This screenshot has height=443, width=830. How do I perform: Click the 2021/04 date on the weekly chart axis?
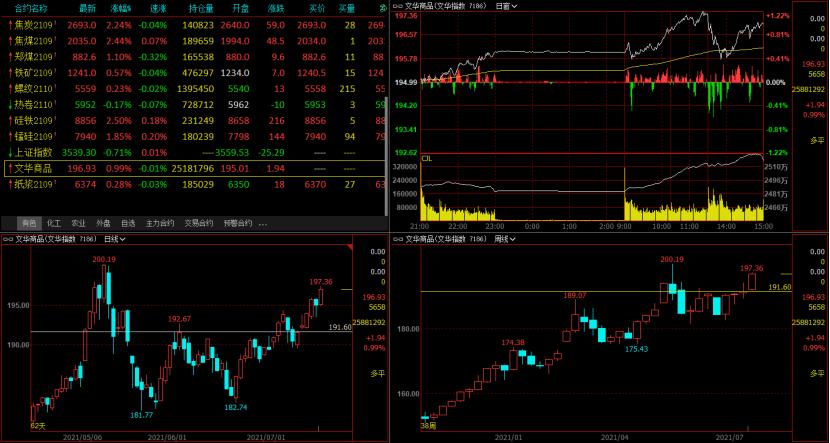(617, 438)
